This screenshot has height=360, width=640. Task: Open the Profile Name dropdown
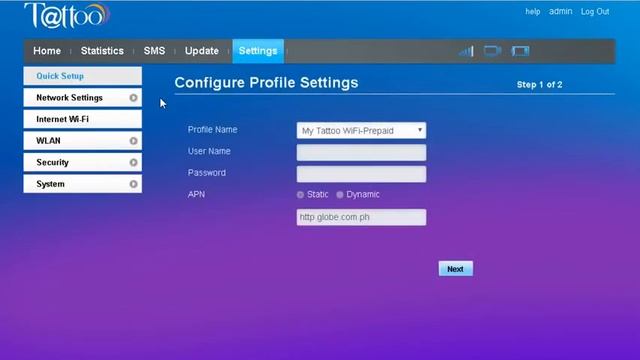[361, 131]
